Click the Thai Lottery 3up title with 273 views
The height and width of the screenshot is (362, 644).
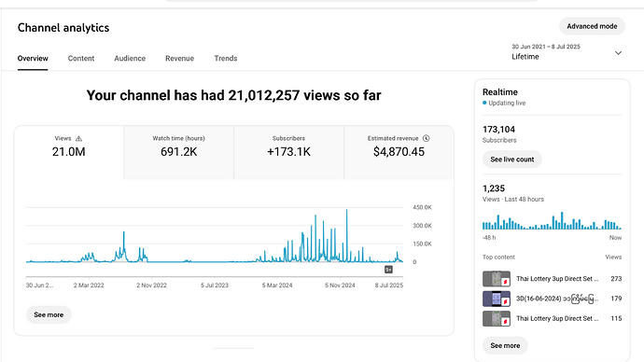tap(557, 279)
